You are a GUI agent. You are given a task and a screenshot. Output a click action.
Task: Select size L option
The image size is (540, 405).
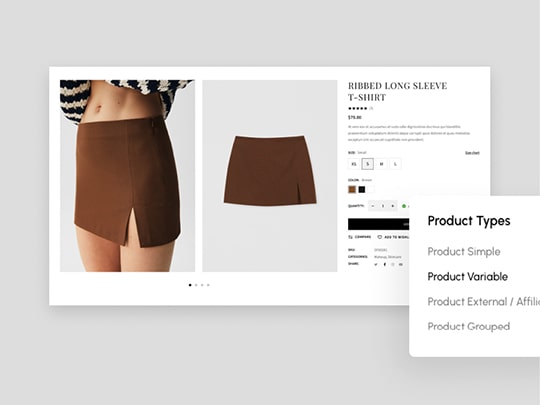click(395, 164)
